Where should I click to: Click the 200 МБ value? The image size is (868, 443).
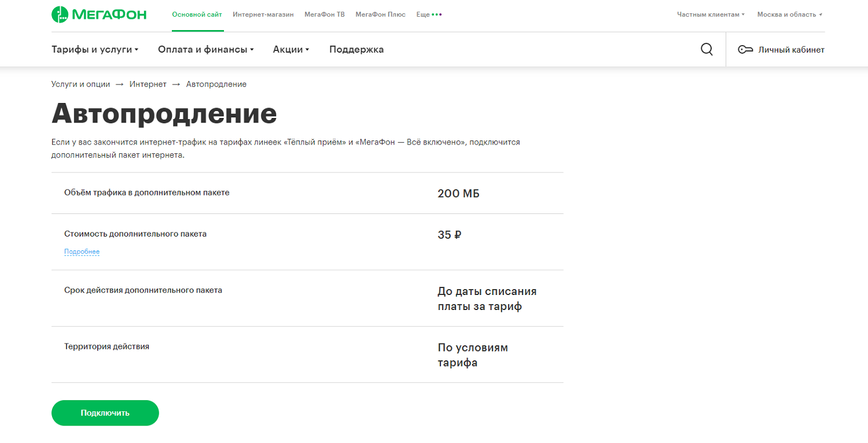pyautogui.click(x=458, y=194)
